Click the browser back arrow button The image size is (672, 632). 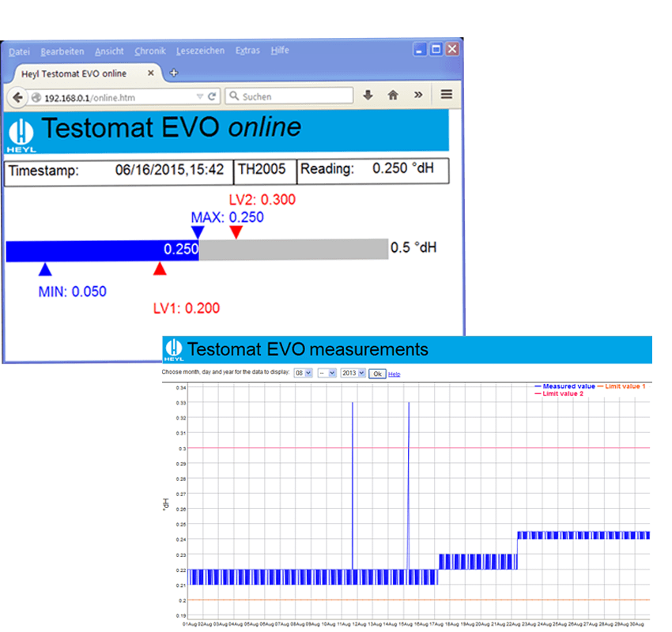point(17,96)
